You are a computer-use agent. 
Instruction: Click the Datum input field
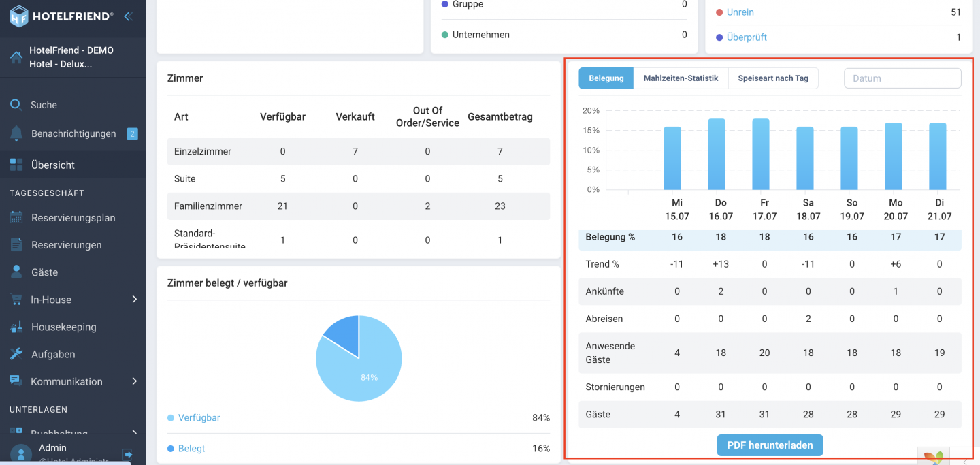point(902,78)
